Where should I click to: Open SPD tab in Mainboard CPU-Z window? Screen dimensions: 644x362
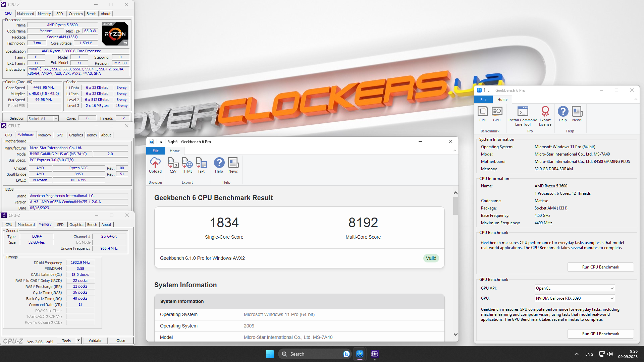(x=60, y=135)
